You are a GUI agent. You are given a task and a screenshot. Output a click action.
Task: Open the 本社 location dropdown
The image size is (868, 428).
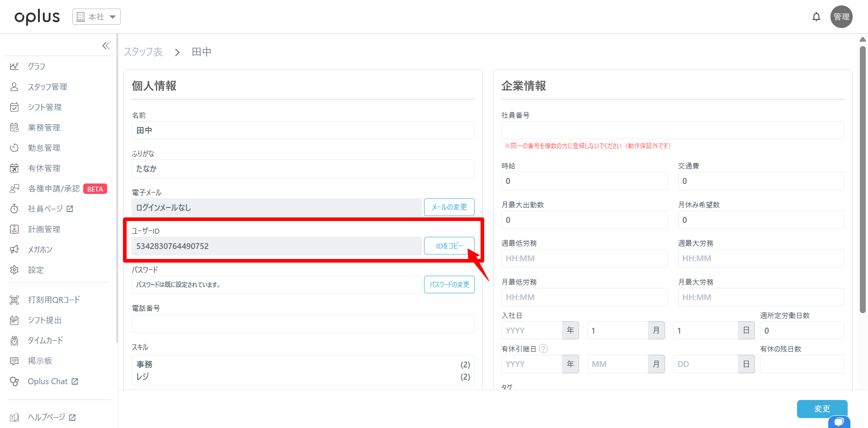(x=96, y=17)
